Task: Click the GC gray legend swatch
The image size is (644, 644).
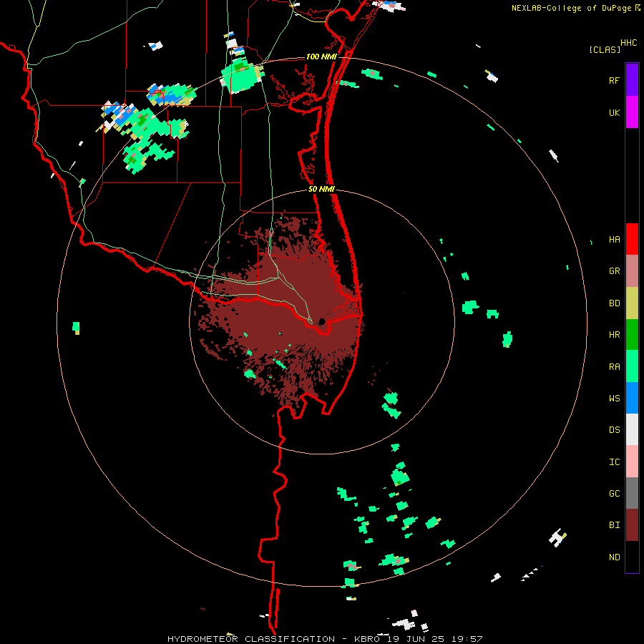Action: 632,493
